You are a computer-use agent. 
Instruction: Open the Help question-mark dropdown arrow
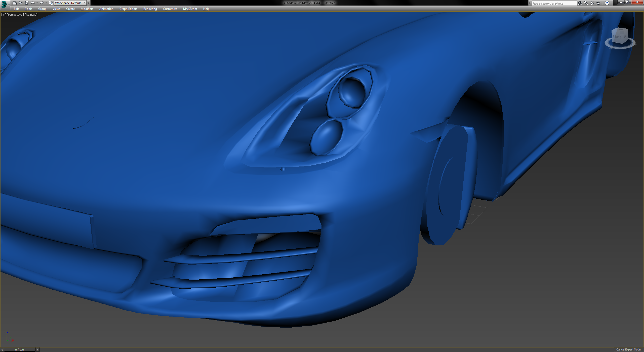[611, 3]
